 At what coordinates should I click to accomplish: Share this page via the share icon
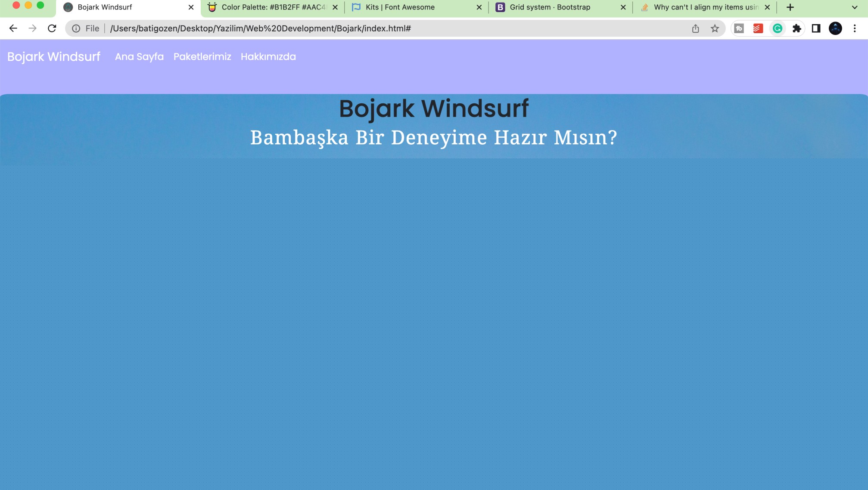(695, 28)
